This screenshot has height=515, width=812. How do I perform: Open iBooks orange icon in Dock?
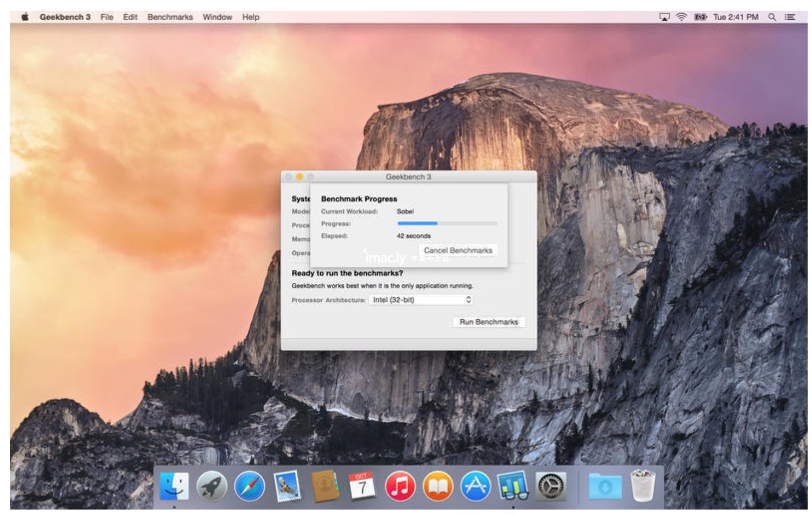(x=438, y=486)
